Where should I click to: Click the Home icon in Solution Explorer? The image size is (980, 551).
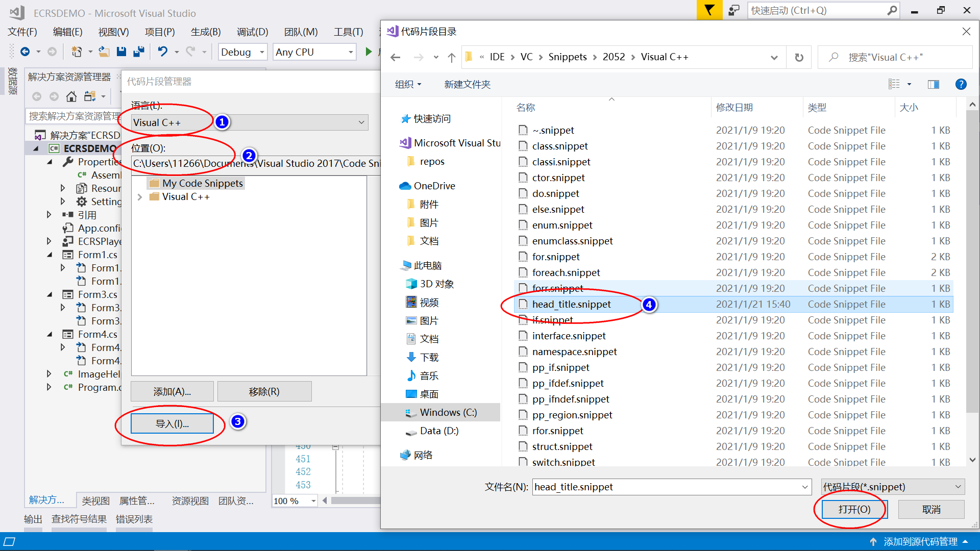tap(71, 96)
